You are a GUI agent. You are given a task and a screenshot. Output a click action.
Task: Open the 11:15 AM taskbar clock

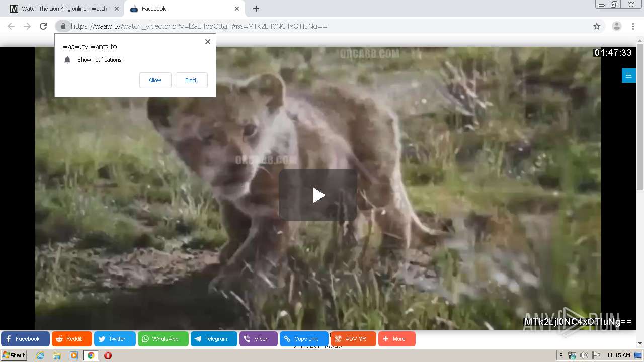pyautogui.click(x=618, y=355)
